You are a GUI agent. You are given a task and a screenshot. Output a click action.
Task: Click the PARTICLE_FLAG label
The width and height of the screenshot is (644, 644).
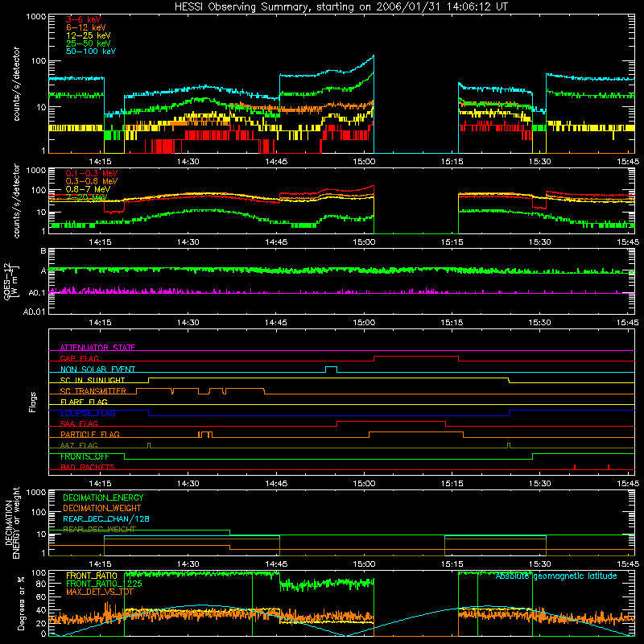90,434
